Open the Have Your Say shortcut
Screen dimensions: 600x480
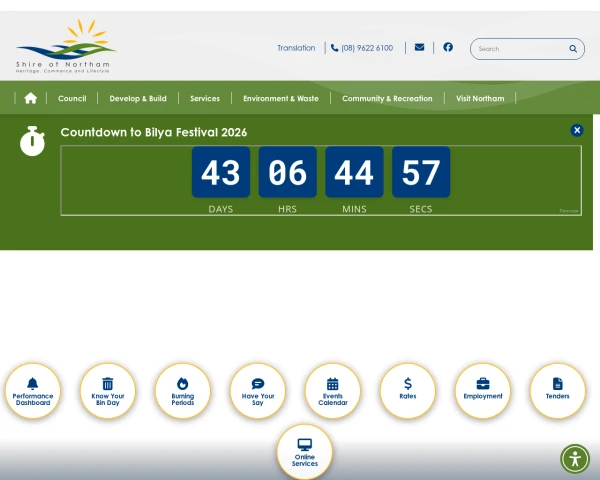pyautogui.click(x=258, y=391)
